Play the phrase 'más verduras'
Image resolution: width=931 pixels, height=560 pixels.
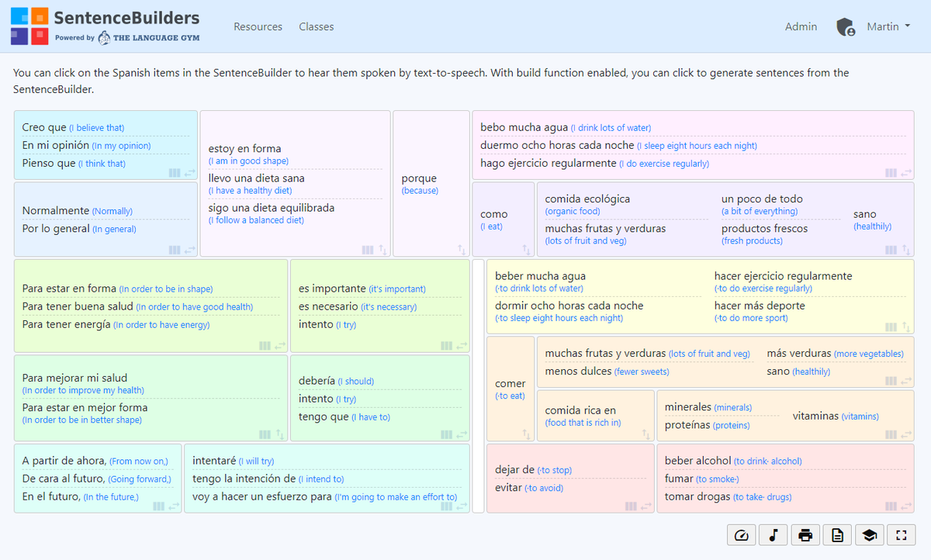798,353
